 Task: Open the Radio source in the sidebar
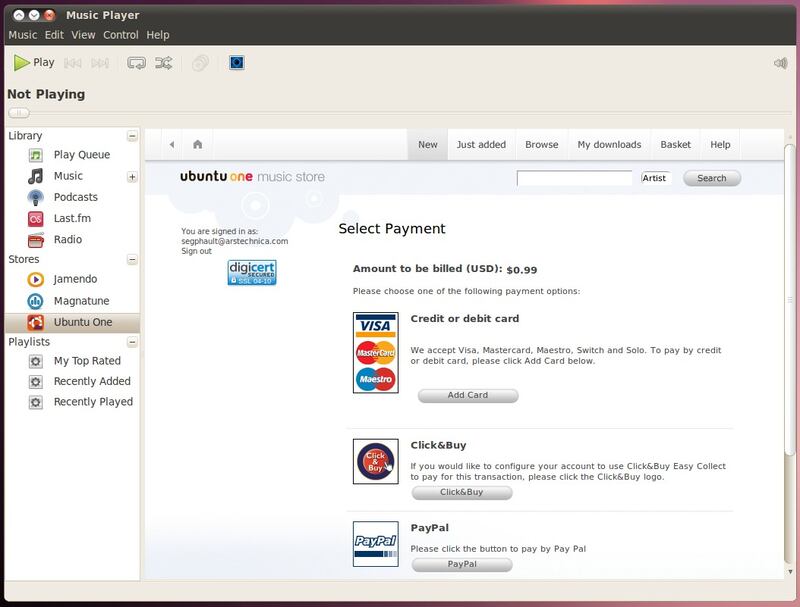tap(67, 240)
